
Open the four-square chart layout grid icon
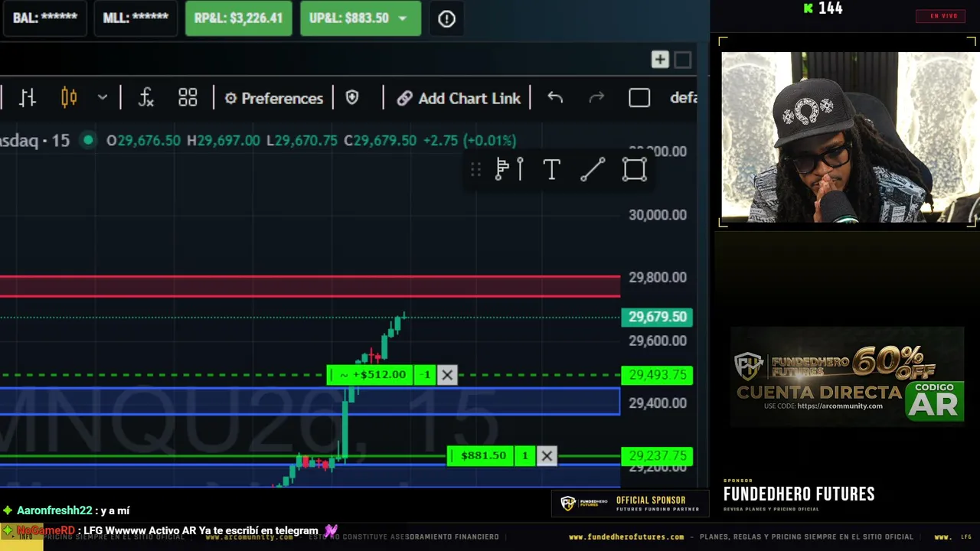coord(188,98)
